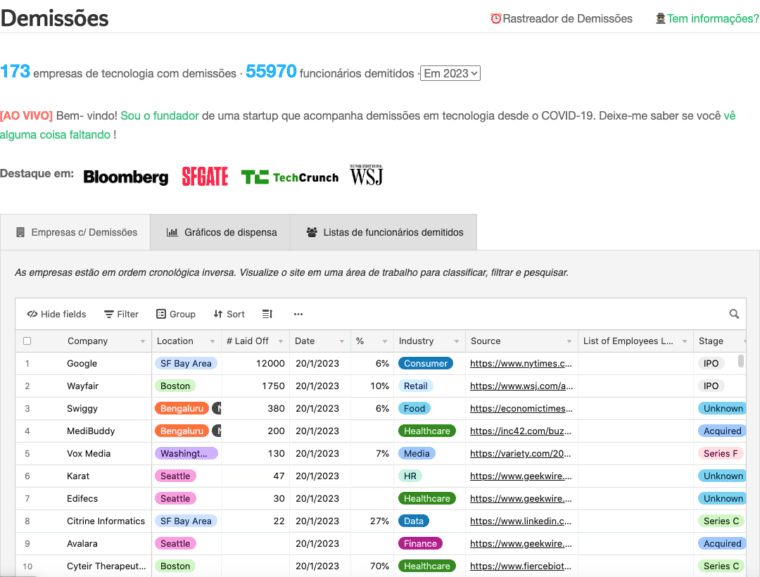760x577 pixels.
Task: Follow the Sou o fundador link
Action: point(159,116)
